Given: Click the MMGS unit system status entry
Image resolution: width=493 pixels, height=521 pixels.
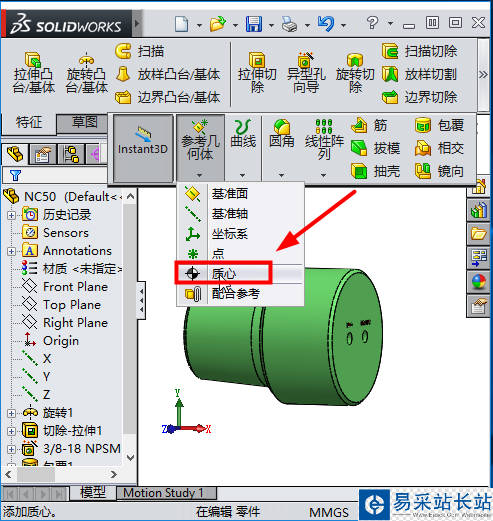Looking at the screenshot, I should coord(329,512).
